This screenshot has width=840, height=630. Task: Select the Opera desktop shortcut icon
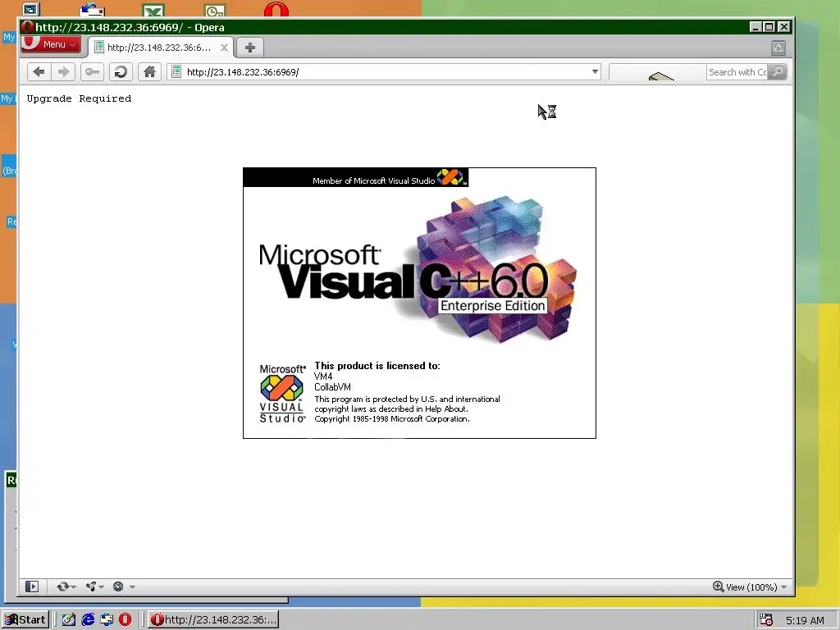click(x=276, y=9)
